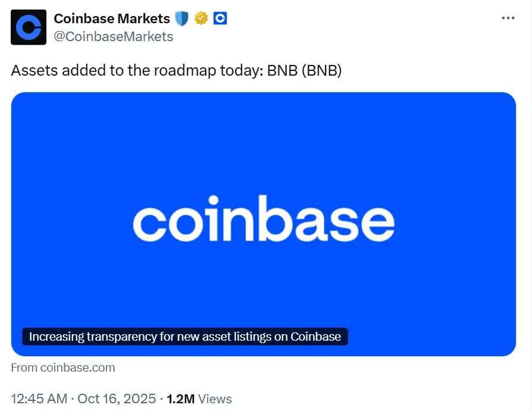532x411 pixels.
Task: Visit the @CoinbaseMarkets handle link
Action: (x=113, y=37)
